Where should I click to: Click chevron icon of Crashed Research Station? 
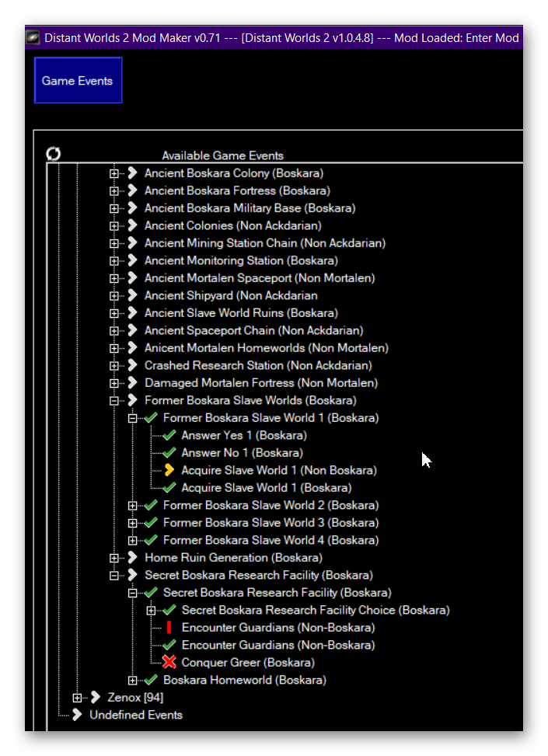(133, 365)
